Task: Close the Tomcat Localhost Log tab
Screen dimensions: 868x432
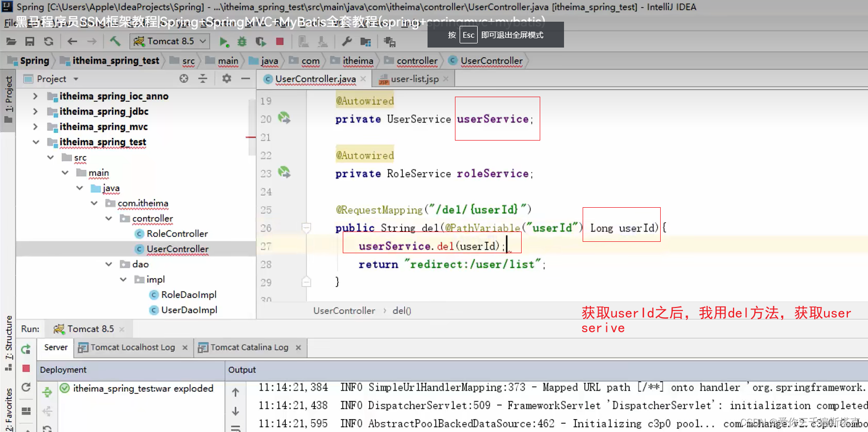Action: pyautogui.click(x=185, y=348)
